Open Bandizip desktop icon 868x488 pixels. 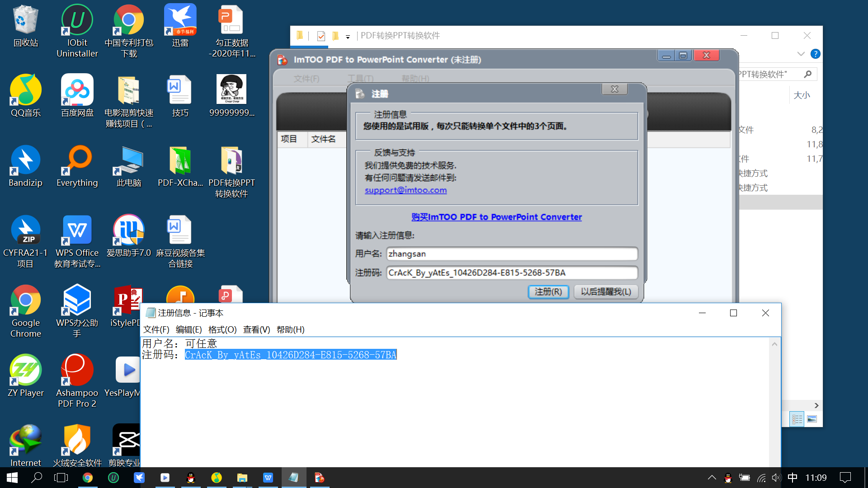pyautogui.click(x=26, y=166)
